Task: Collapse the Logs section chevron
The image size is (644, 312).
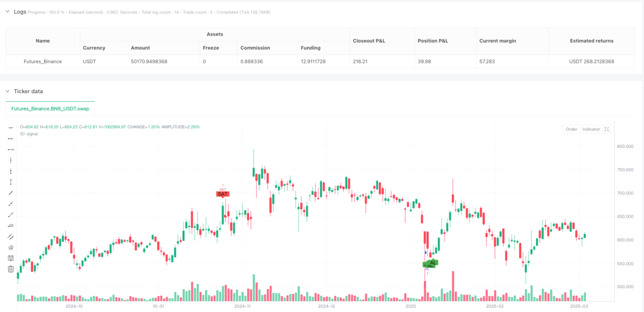Action: [7, 11]
